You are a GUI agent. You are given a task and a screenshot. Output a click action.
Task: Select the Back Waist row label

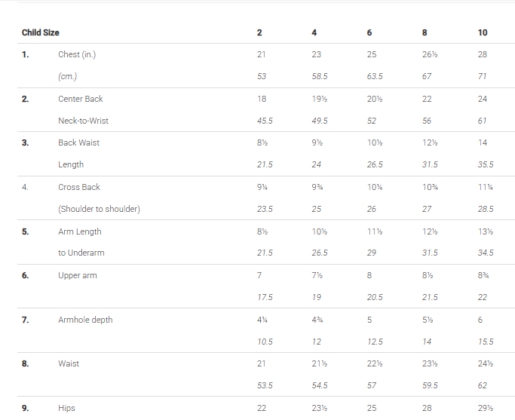[78, 143]
